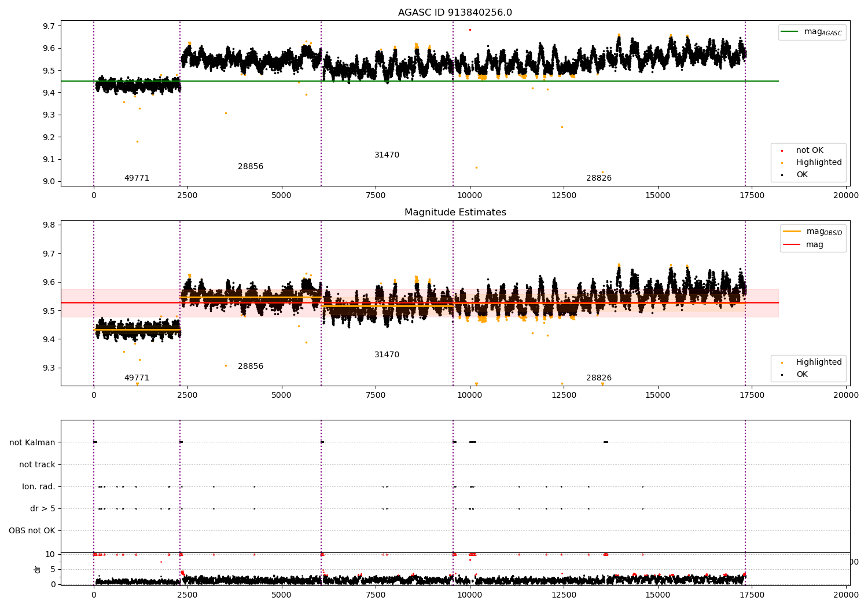Click the 17500 x tick under the top plot

[752, 196]
